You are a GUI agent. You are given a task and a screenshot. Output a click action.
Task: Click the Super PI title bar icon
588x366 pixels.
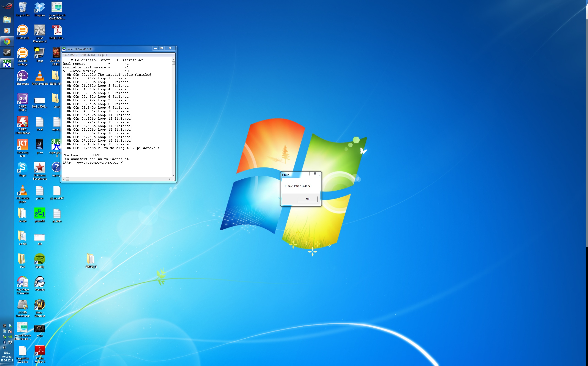(x=64, y=49)
